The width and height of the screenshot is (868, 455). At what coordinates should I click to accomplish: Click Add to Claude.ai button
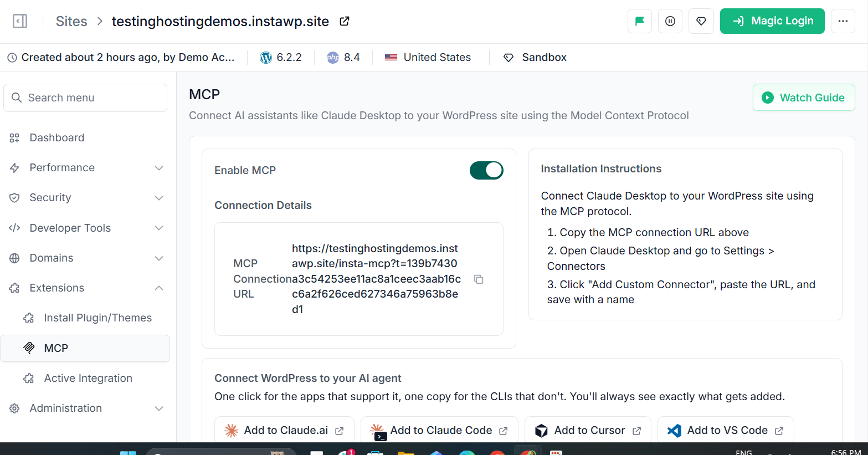pyautogui.click(x=284, y=431)
